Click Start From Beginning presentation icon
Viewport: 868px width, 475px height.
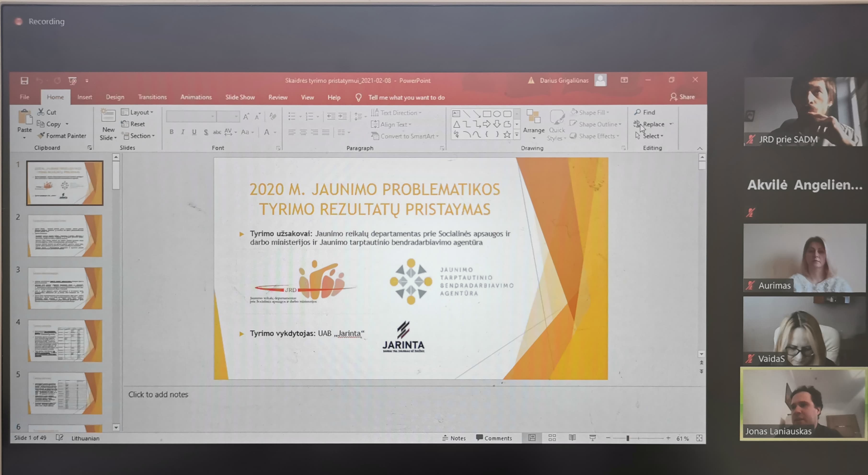tap(72, 81)
